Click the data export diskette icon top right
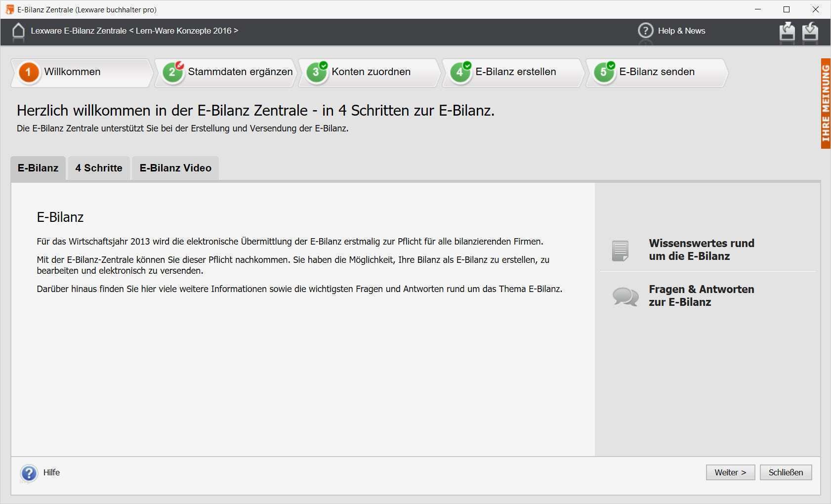 (x=788, y=32)
